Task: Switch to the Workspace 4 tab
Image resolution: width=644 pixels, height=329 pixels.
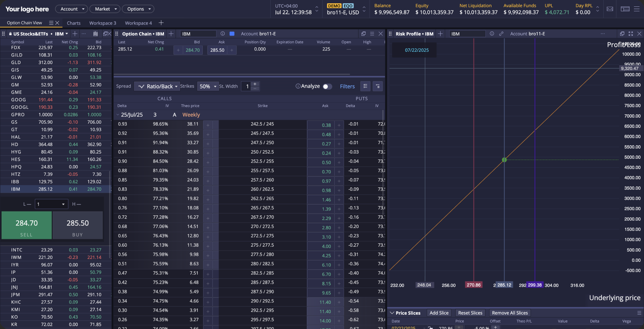Action: 138,23
